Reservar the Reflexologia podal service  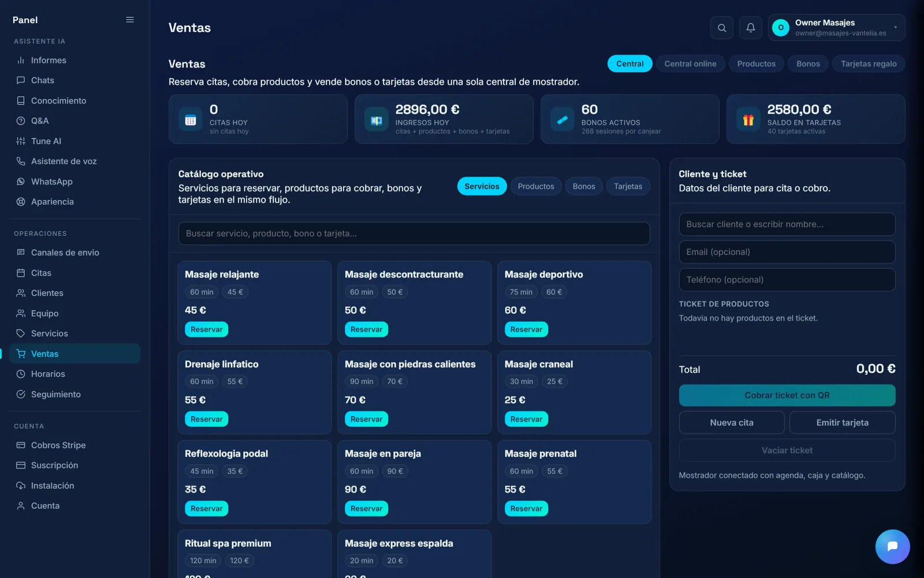tap(207, 509)
